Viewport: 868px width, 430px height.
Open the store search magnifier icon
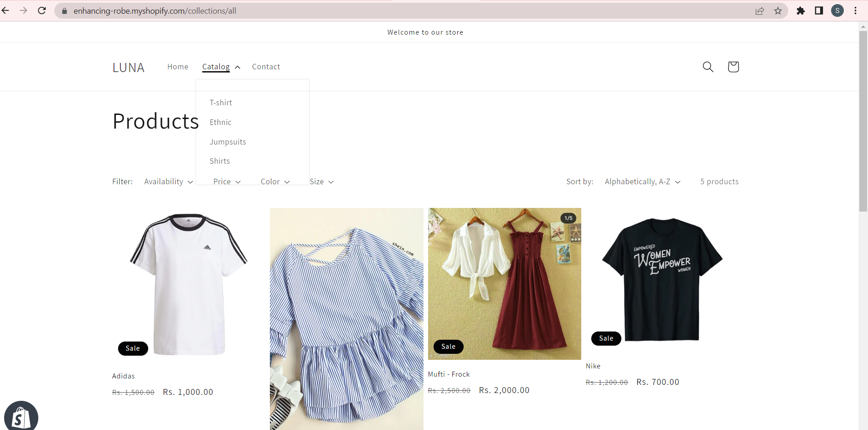click(x=708, y=67)
